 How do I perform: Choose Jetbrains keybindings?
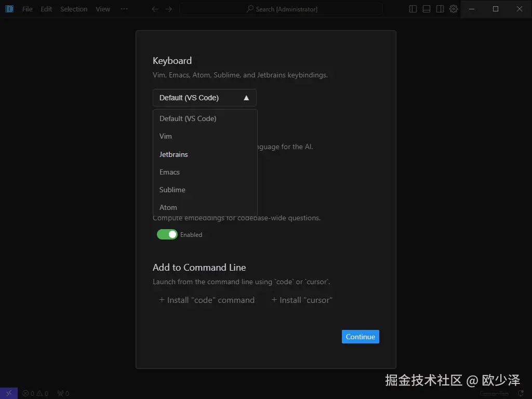tap(205, 154)
